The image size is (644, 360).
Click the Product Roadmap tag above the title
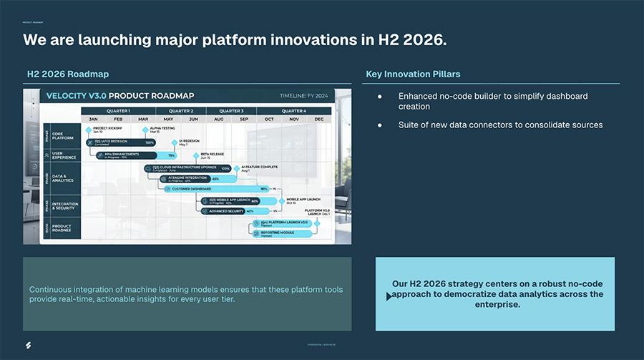coord(33,22)
